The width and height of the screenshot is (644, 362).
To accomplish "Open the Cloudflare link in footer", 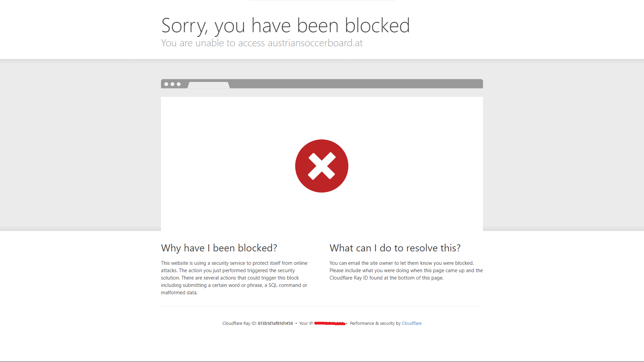I will pos(412,323).
